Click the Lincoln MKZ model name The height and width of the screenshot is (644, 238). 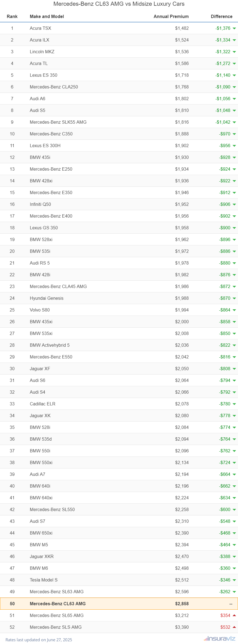pos(42,52)
